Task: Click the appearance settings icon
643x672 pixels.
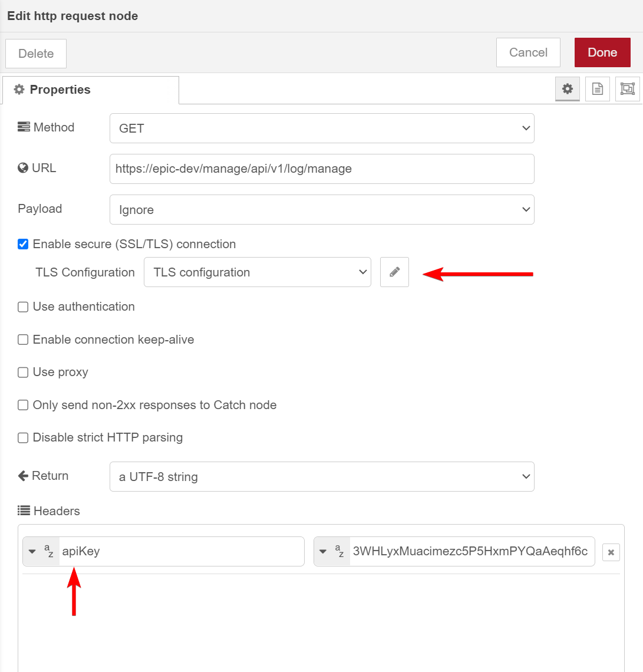Action: click(x=627, y=88)
